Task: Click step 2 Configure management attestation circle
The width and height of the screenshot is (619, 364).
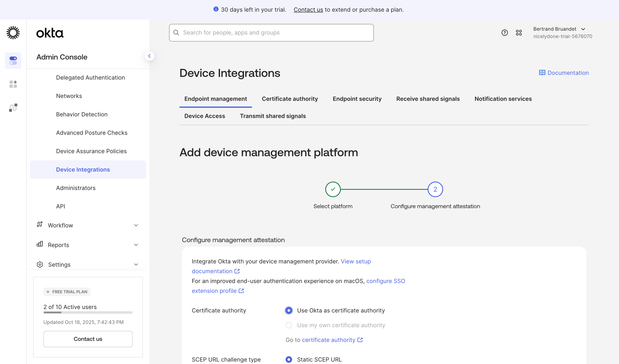Action: [435, 189]
